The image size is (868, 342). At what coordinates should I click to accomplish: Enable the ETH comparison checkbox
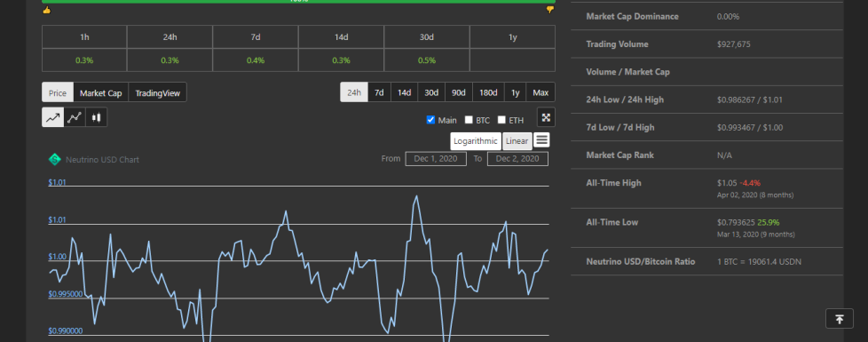click(501, 120)
